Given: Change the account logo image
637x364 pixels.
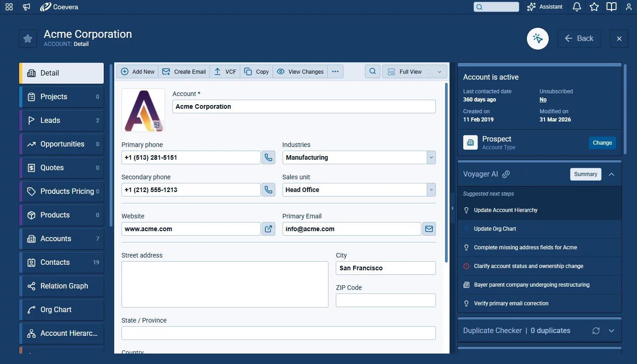Looking at the screenshot, I should (157, 125).
